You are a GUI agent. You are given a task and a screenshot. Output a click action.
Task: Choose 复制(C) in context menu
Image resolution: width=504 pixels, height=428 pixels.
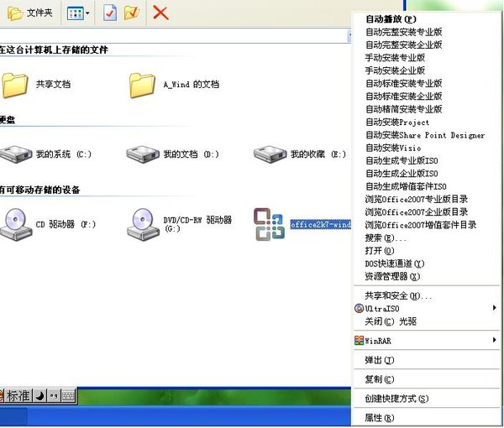click(x=426, y=379)
